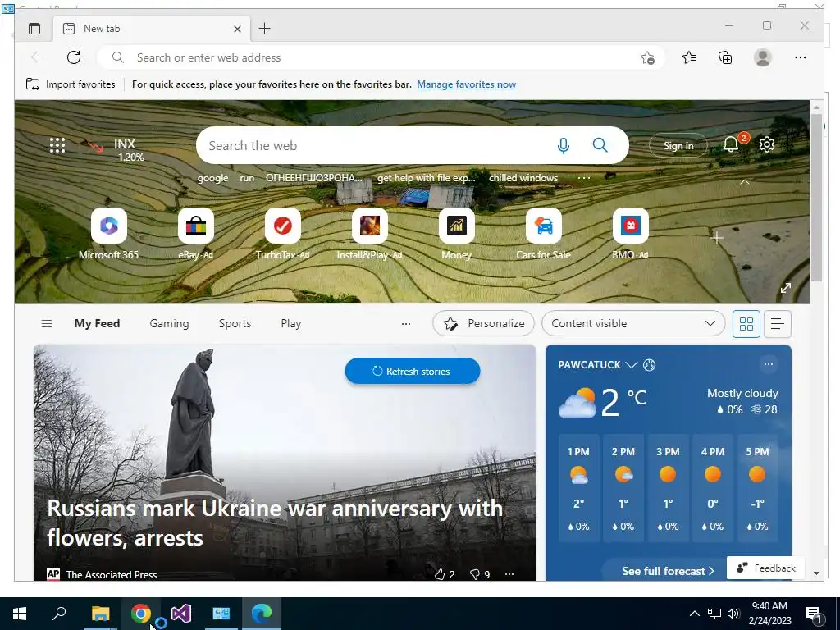The image size is (840, 630).
Task: Open the tab actions menu icon
Action: point(34,29)
